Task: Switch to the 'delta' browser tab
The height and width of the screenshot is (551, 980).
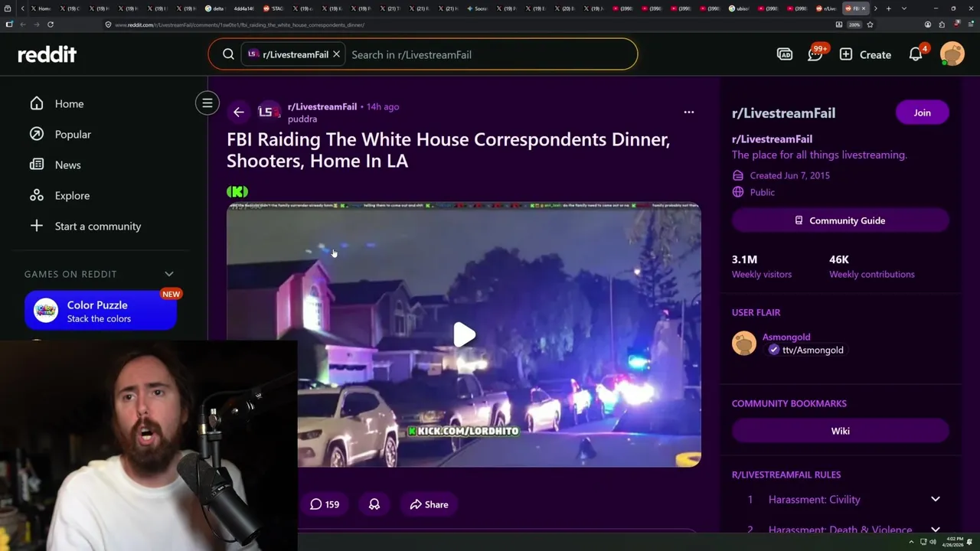Action: (x=215, y=8)
